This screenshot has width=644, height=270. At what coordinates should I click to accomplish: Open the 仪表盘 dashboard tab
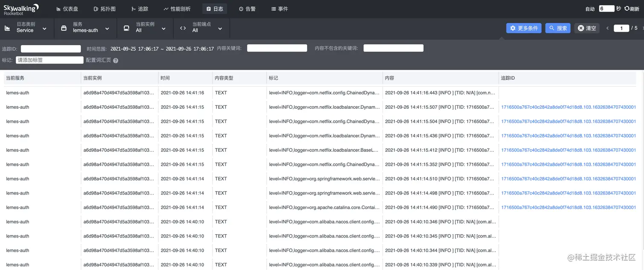click(67, 9)
